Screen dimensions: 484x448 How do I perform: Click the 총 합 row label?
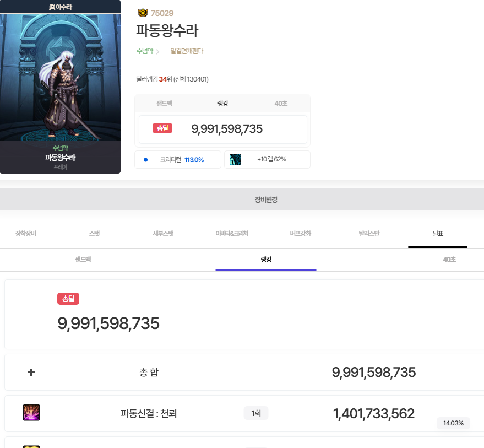coord(149,372)
